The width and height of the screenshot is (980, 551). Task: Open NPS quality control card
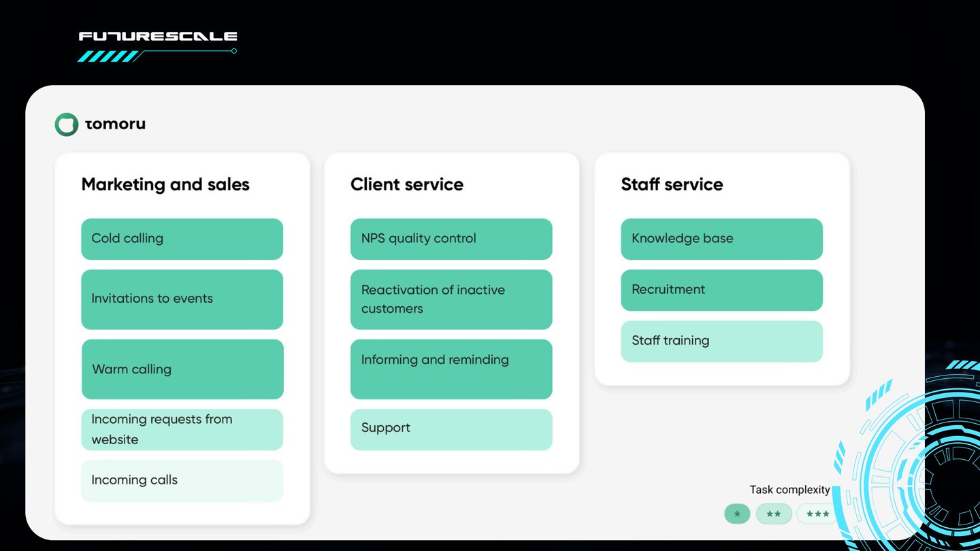[x=451, y=239]
